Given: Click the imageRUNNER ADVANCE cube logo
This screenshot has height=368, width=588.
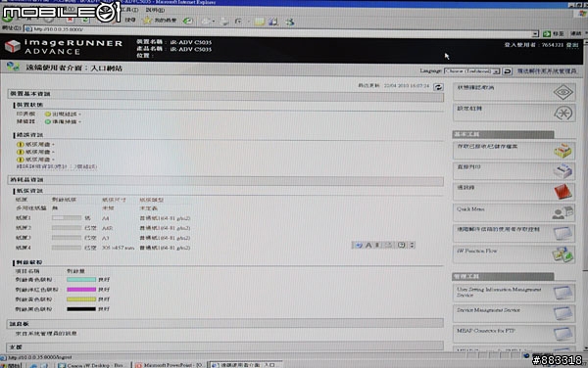Looking at the screenshot, I should (x=13, y=46).
